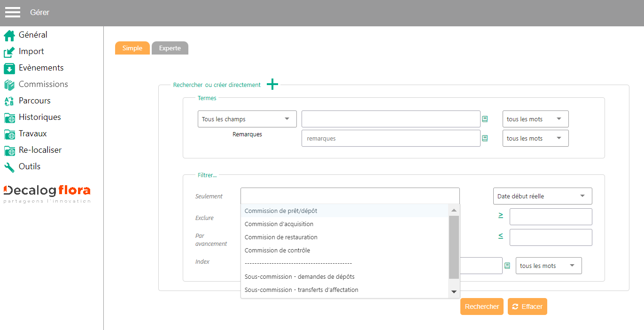This screenshot has height=330, width=644.
Task: Click the green plus create icon
Action: click(x=272, y=85)
